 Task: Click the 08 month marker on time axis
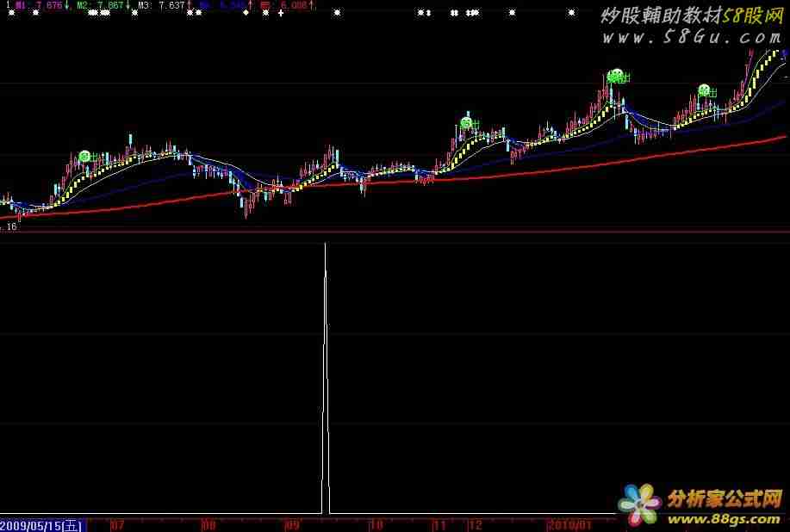pos(208,526)
